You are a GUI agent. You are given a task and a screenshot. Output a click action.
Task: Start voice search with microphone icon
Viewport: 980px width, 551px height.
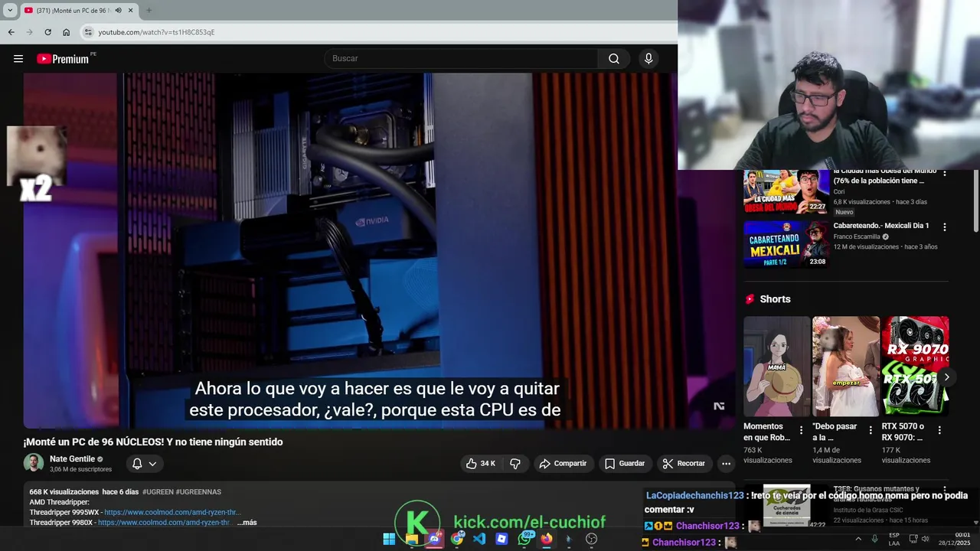pyautogui.click(x=648, y=59)
